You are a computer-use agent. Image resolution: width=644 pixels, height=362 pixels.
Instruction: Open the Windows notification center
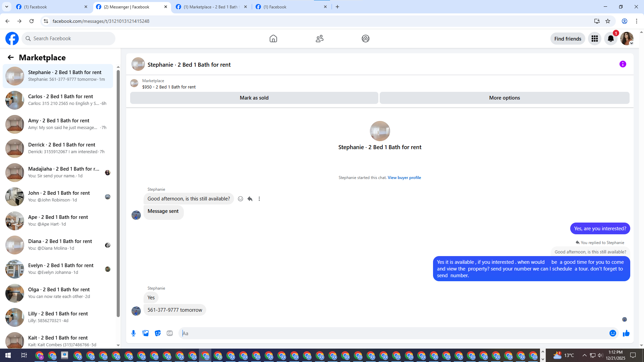coord(633,355)
